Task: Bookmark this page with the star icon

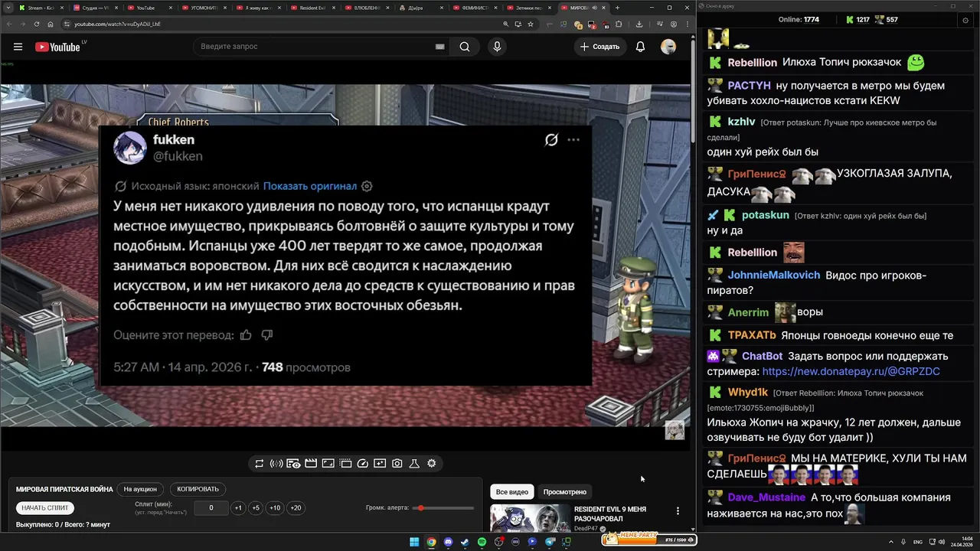Action: (530, 24)
